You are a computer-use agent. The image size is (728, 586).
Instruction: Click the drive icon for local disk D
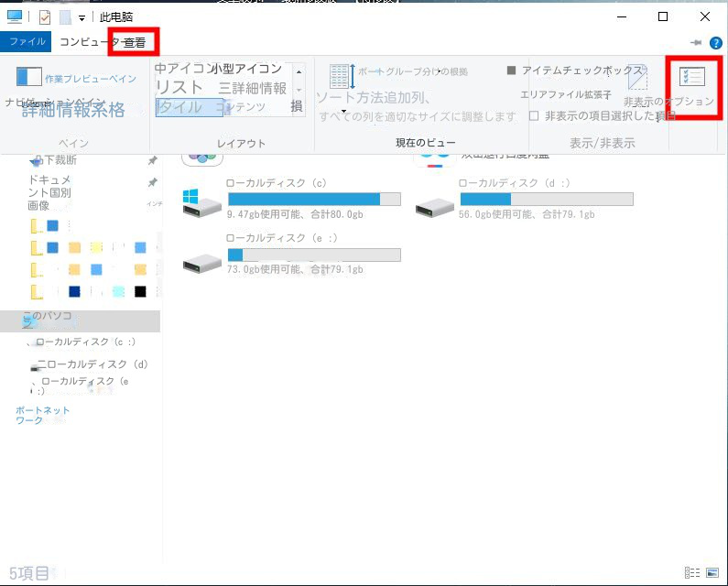click(x=435, y=206)
